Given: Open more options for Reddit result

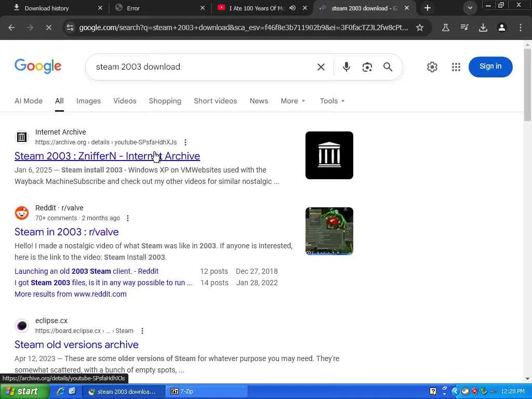Looking at the screenshot, I should pos(128,218).
